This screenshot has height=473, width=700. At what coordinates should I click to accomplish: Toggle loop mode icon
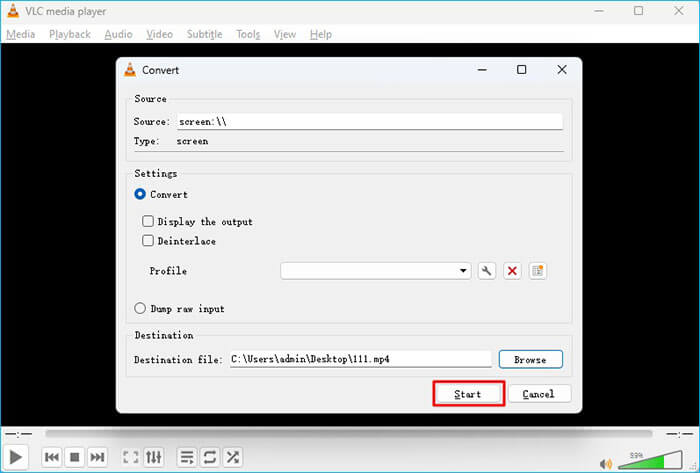(x=209, y=457)
